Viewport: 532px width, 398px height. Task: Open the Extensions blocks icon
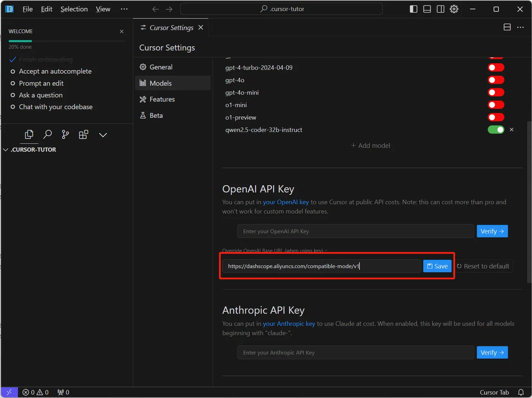click(84, 134)
